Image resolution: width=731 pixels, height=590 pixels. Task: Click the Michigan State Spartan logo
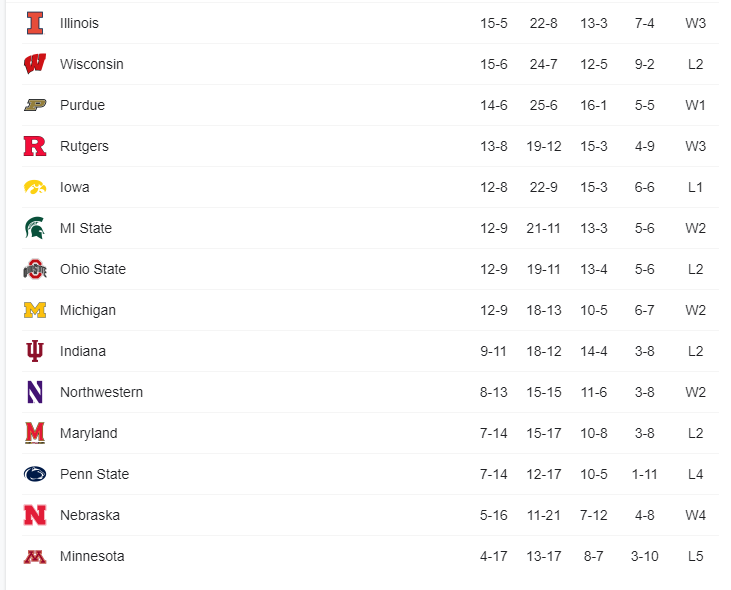[x=35, y=228]
